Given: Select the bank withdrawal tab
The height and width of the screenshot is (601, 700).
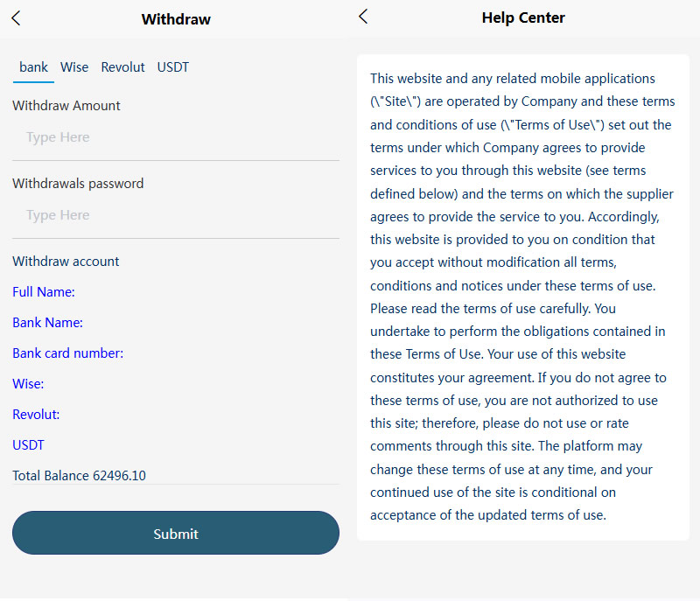Looking at the screenshot, I should pos(33,67).
